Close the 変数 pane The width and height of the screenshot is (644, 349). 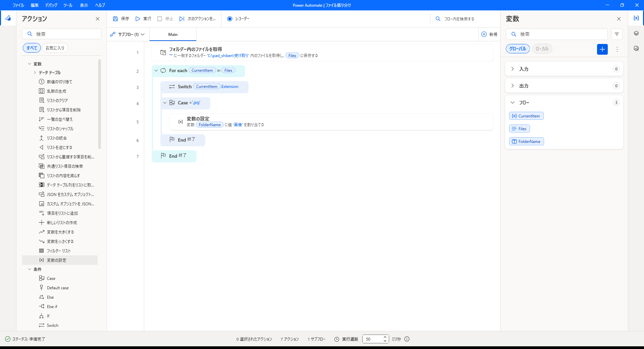[x=619, y=19]
